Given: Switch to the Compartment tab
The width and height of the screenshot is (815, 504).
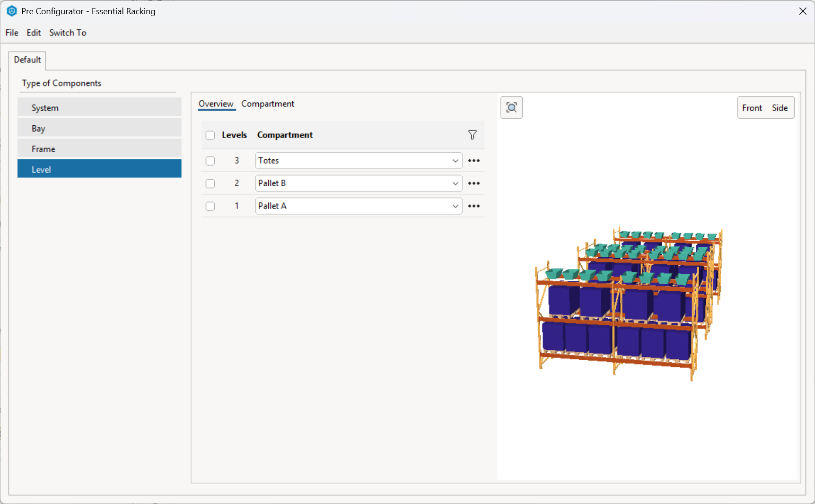Looking at the screenshot, I should coord(267,104).
